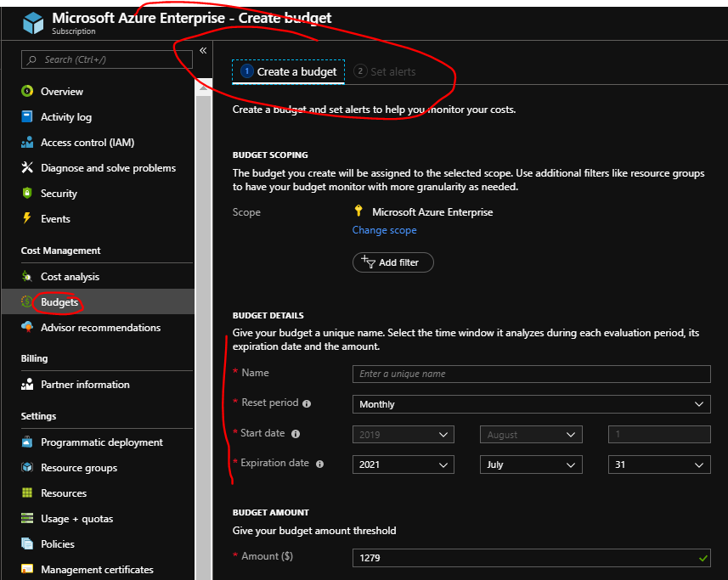Select the Set alerts step tab
Image resolution: width=728 pixels, height=580 pixels.
(x=385, y=72)
